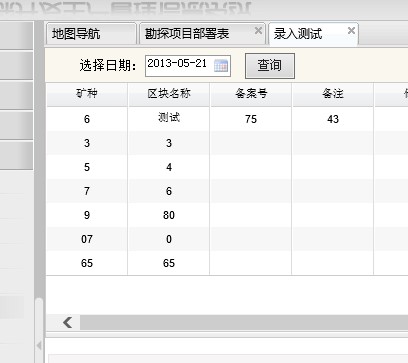The width and height of the screenshot is (408, 363).
Task: Sort by the 备案号 column header
Action: (x=251, y=94)
